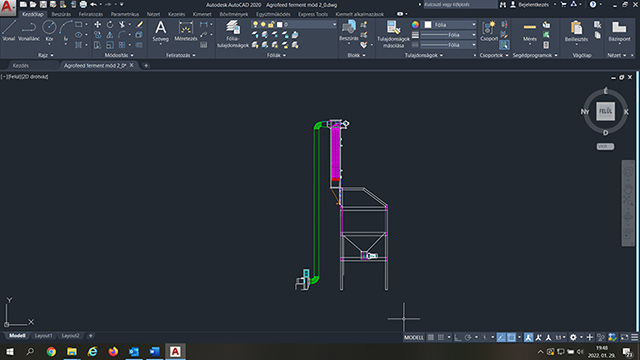
Task: Click the Table icon in Feliratozás panel
Action: pyautogui.click(x=204, y=45)
